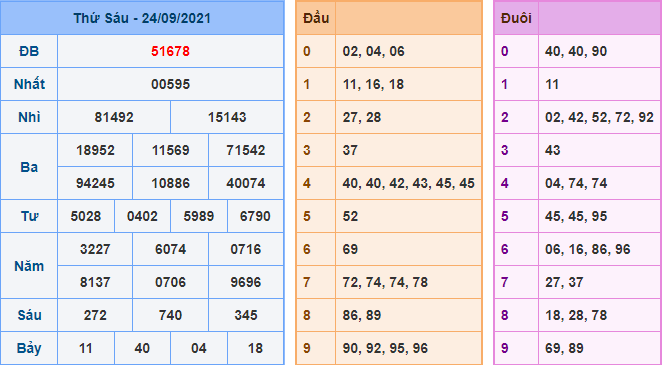The width and height of the screenshot is (662, 365).
Task: Click the Đuôi row 1 value 11
Action: [x=552, y=84]
